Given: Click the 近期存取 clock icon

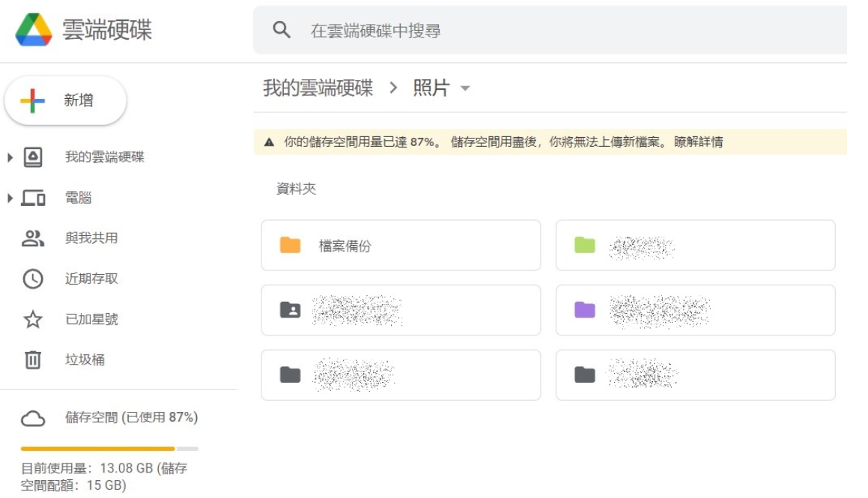Looking at the screenshot, I should (x=33, y=279).
